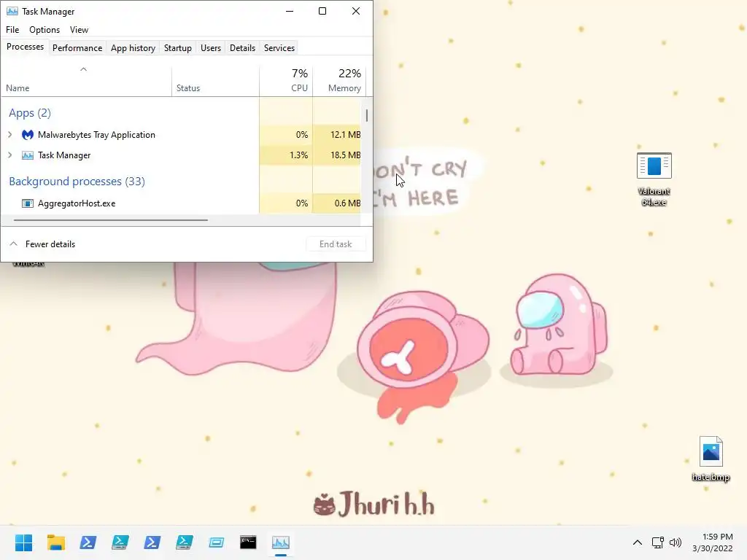Switch to the Startup tab
The image size is (747, 560).
click(178, 48)
